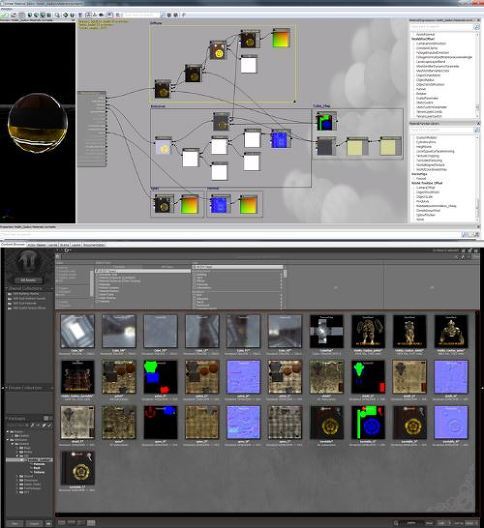This screenshot has height=528, width=484.
Task: Select the dark gray node in Cube_Map group
Action: tap(325, 146)
